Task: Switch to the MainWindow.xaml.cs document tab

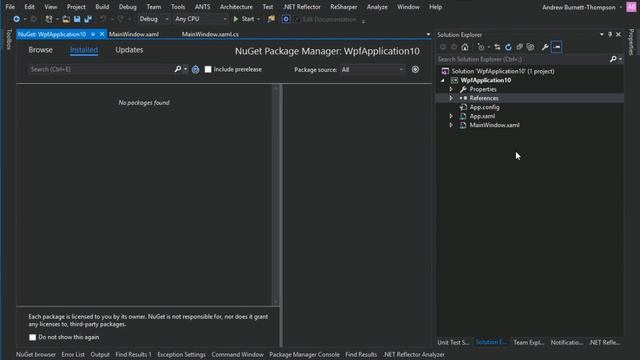Action: click(210, 34)
